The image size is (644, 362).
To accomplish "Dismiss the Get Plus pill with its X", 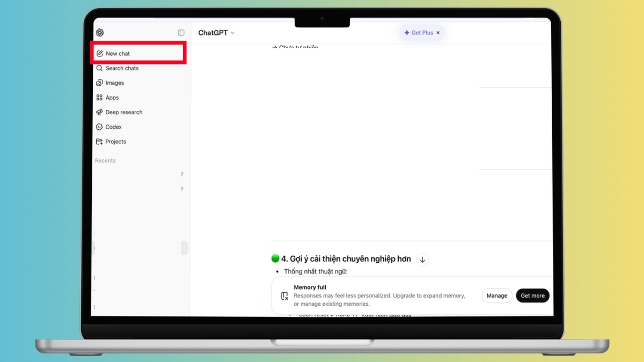I will 438,33.
